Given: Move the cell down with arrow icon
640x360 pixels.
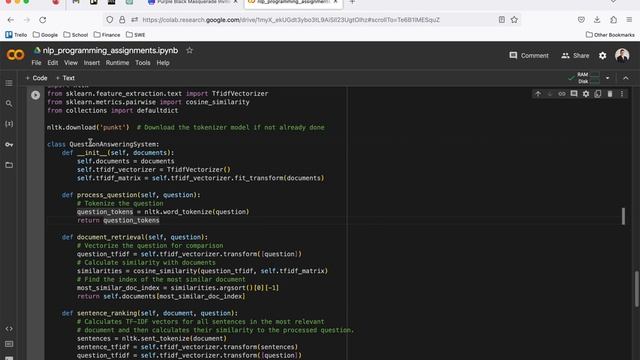Looking at the screenshot, I should click(550, 94).
